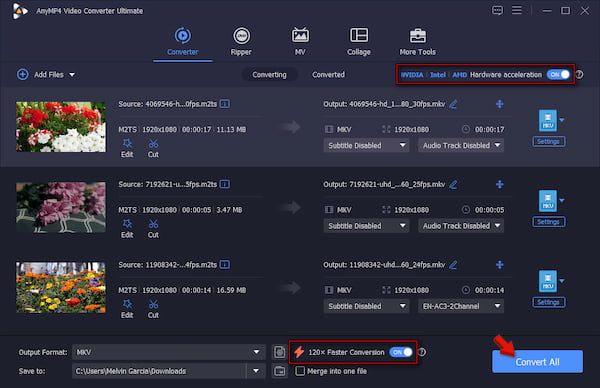Open Subtitle dropdown for 11908342 file

366,306
